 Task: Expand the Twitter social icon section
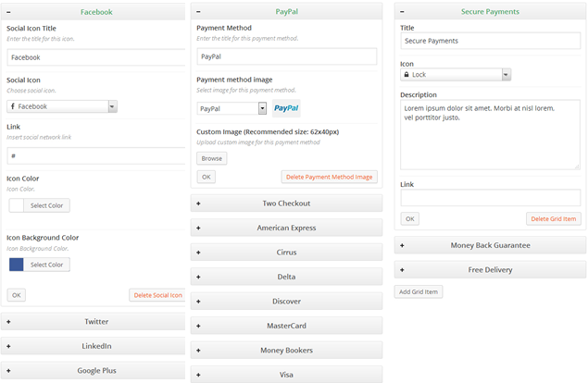[93, 322]
